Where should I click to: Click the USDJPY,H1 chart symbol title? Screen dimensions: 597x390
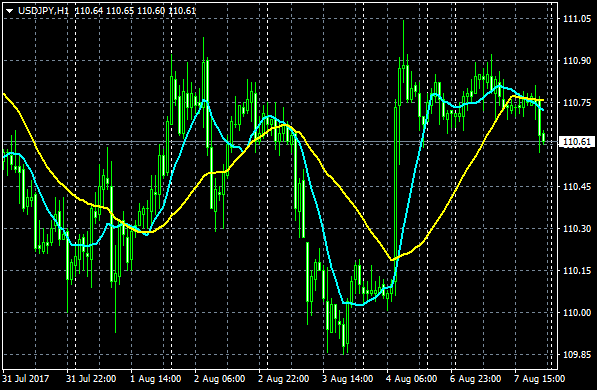pos(43,11)
